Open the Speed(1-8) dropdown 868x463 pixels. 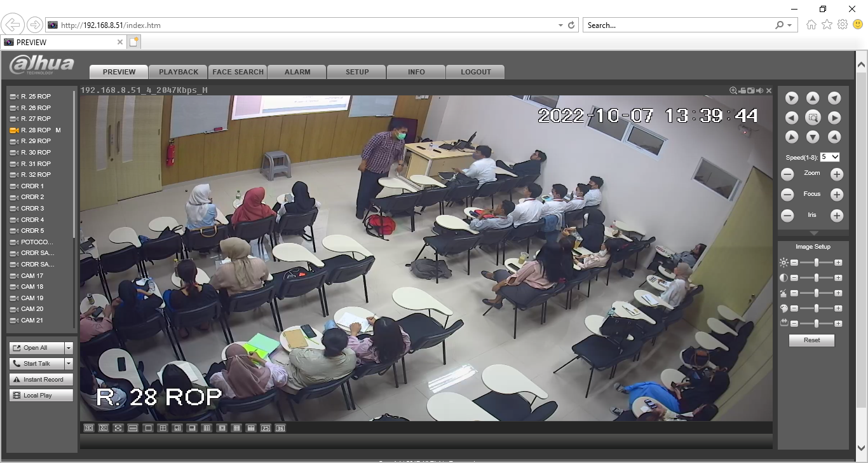[x=830, y=157]
